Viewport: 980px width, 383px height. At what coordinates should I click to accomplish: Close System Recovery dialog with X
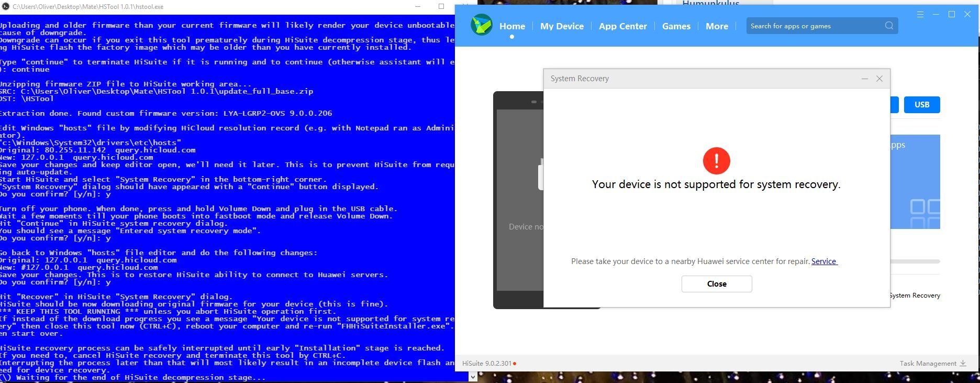click(879, 79)
